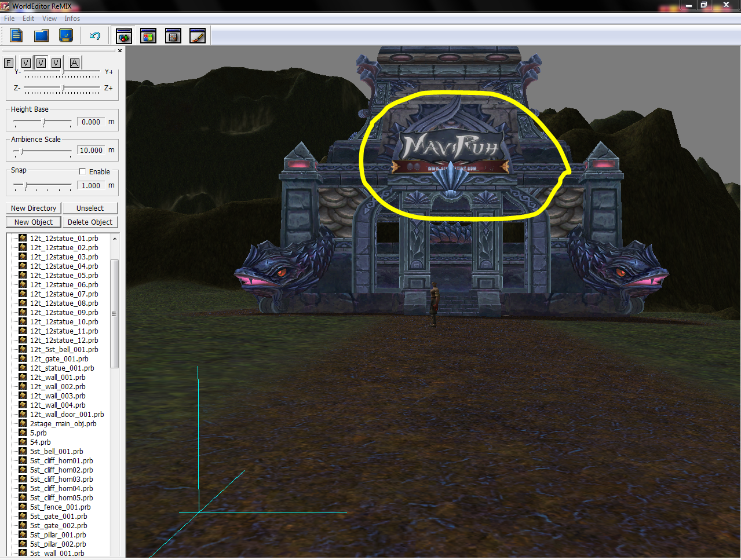Click the New Object button

point(34,222)
